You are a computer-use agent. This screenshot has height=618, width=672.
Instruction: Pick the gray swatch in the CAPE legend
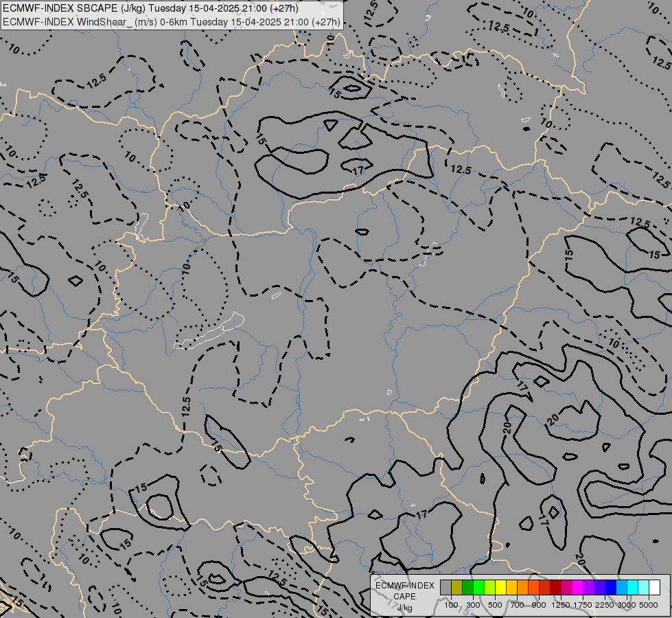(x=445, y=587)
